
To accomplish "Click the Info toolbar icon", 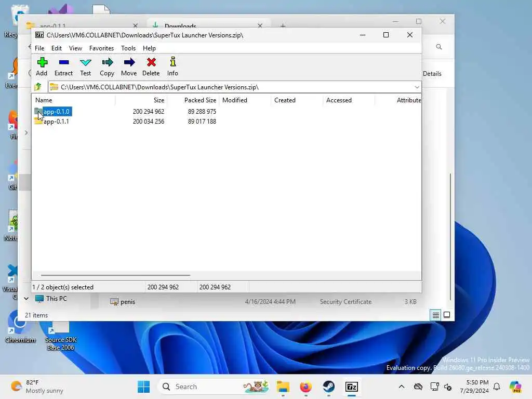I will pyautogui.click(x=172, y=66).
